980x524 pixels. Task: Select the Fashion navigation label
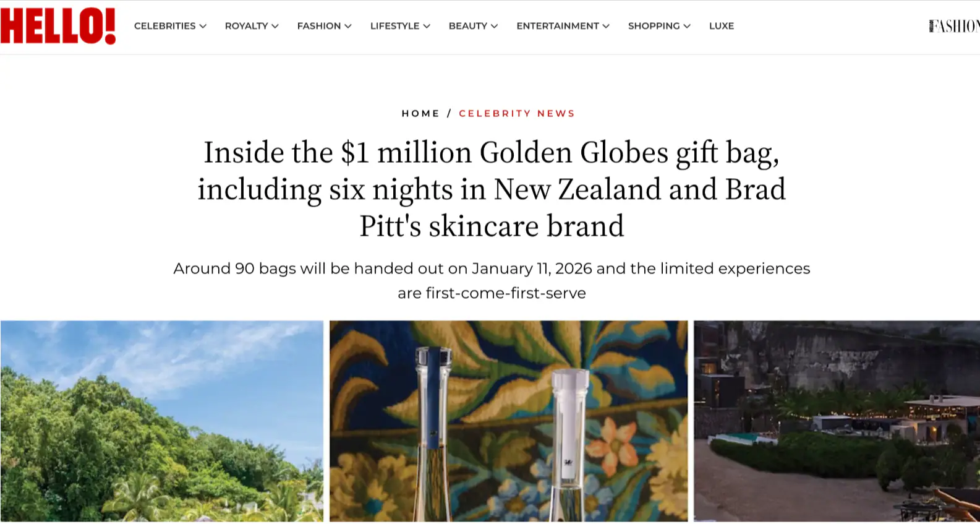click(x=318, y=26)
